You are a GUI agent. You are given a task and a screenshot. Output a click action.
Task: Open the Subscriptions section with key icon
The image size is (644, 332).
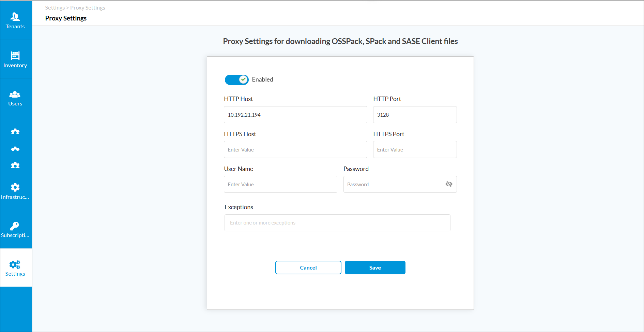click(15, 229)
